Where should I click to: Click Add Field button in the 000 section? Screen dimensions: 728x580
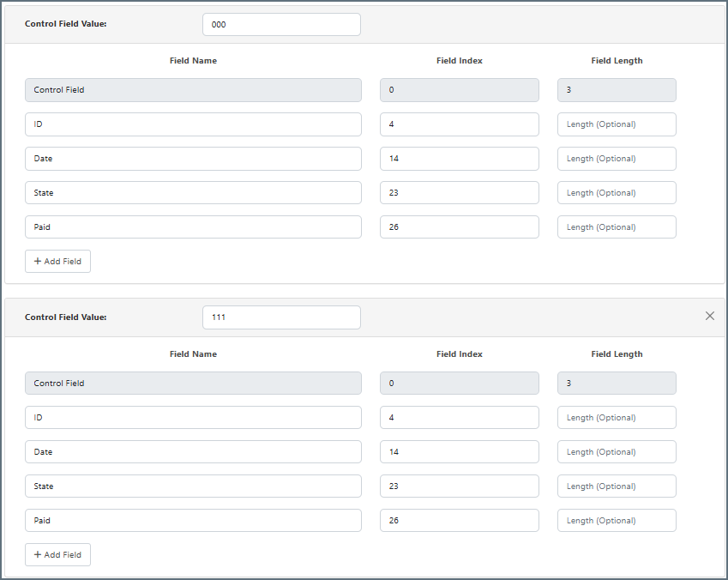tap(57, 262)
